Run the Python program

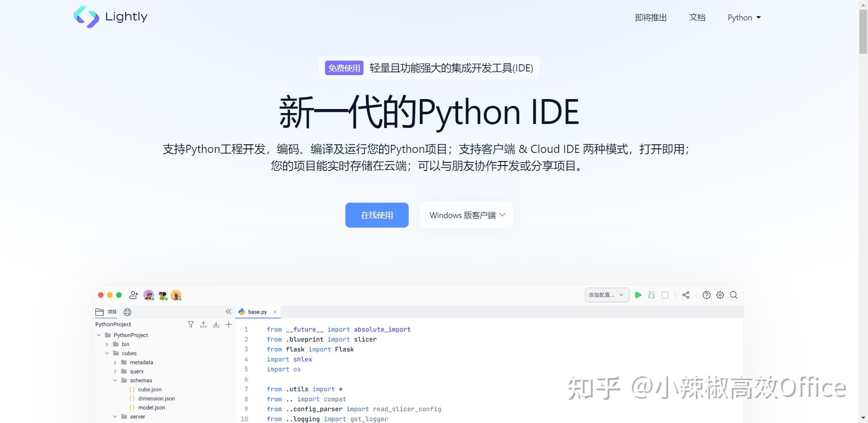[638, 295]
